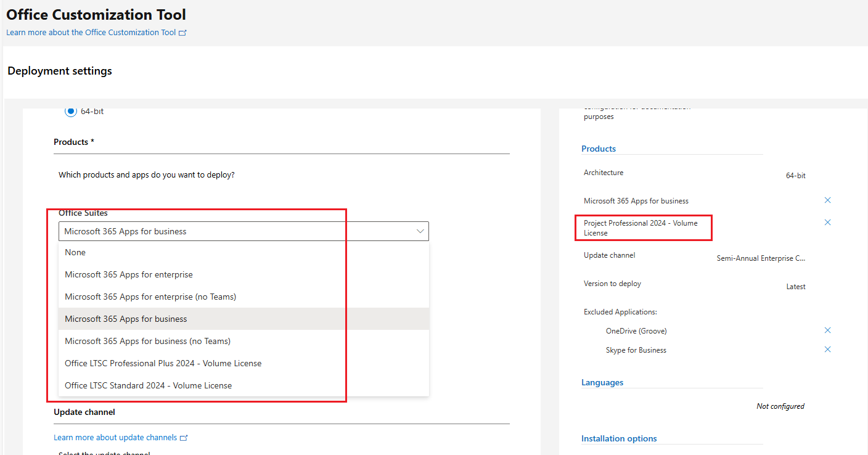Jump to Languages section in summary panel
Image resolution: width=868 pixels, height=455 pixels.
[602, 382]
